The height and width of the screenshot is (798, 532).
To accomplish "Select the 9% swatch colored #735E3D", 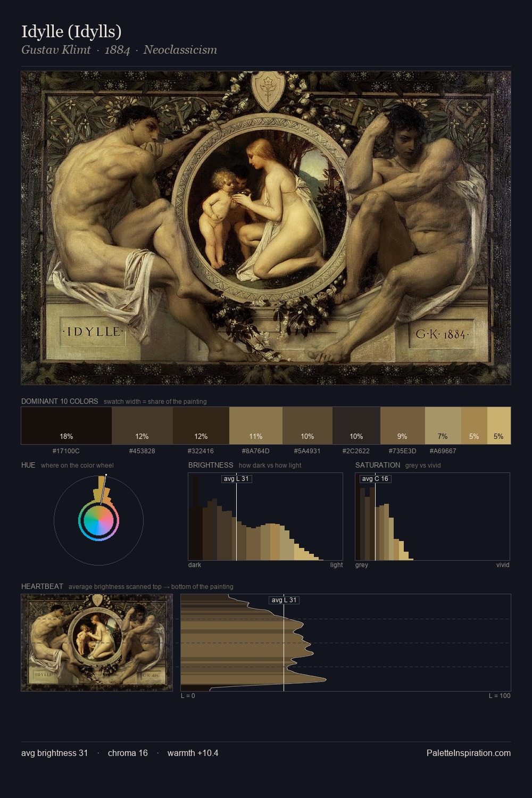I will [403, 426].
